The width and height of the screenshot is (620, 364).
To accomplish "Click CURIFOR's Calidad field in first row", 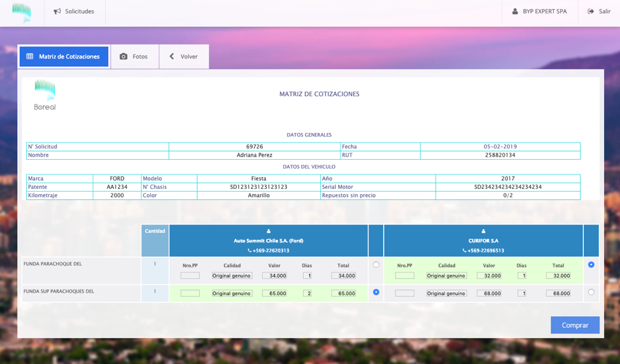I will coord(446,276).
